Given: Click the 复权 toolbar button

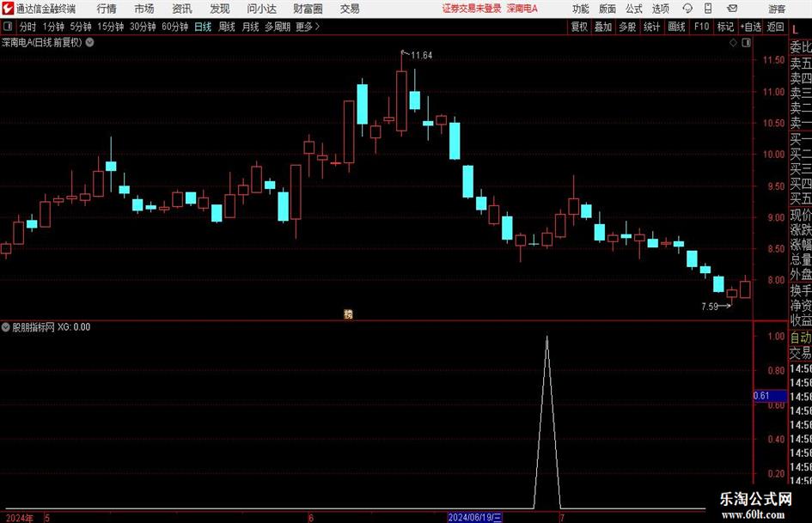Looking at the screenshot, I should (579, 27).
